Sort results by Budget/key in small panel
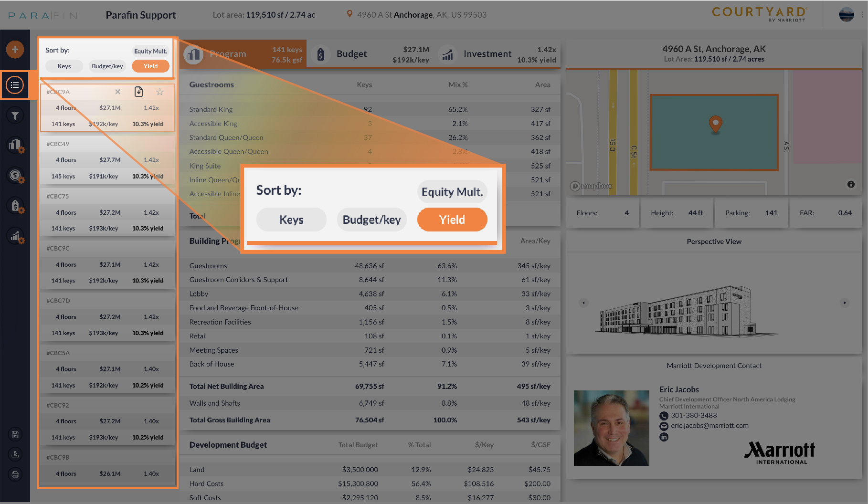 (107, 66)
